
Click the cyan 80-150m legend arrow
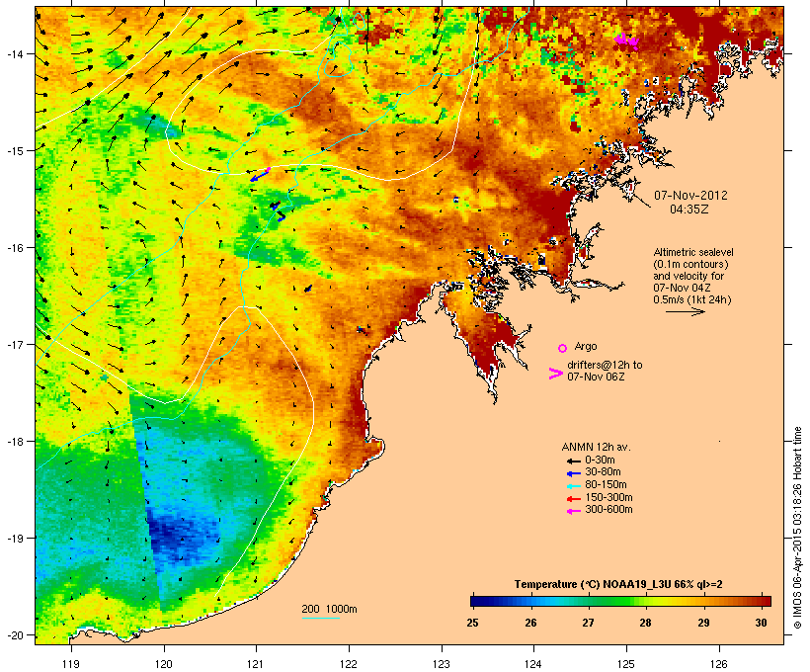(573, 486)
